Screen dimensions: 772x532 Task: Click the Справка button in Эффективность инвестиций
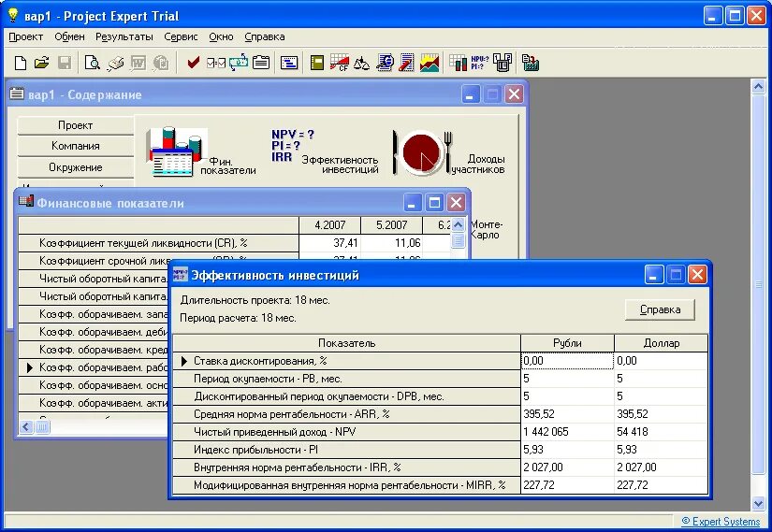[660, 309]
